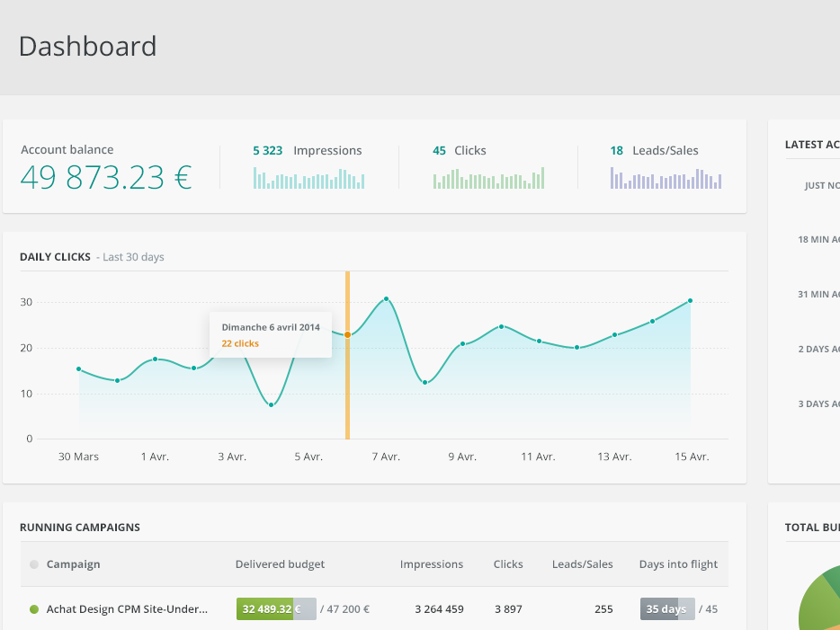Click the Impressions mini bar chart
840x630 pixels.
(309, 178)
